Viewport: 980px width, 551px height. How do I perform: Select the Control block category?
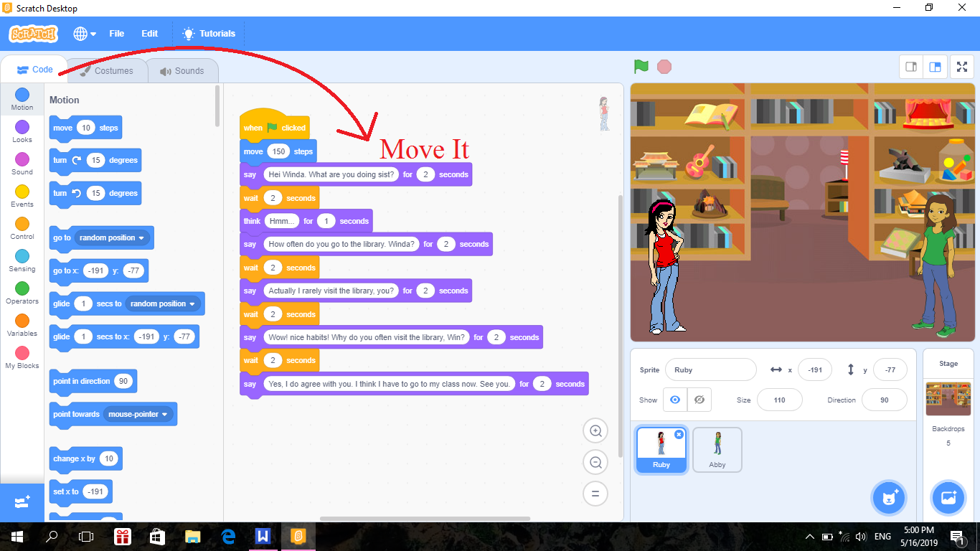pos(22,225)
